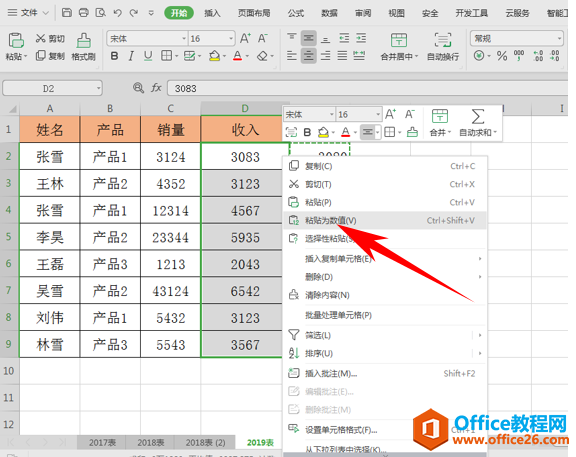576x457 pixels.
Task: Click the Merge and Center (合并居中) icon
Action: click(x=399, y=40)
